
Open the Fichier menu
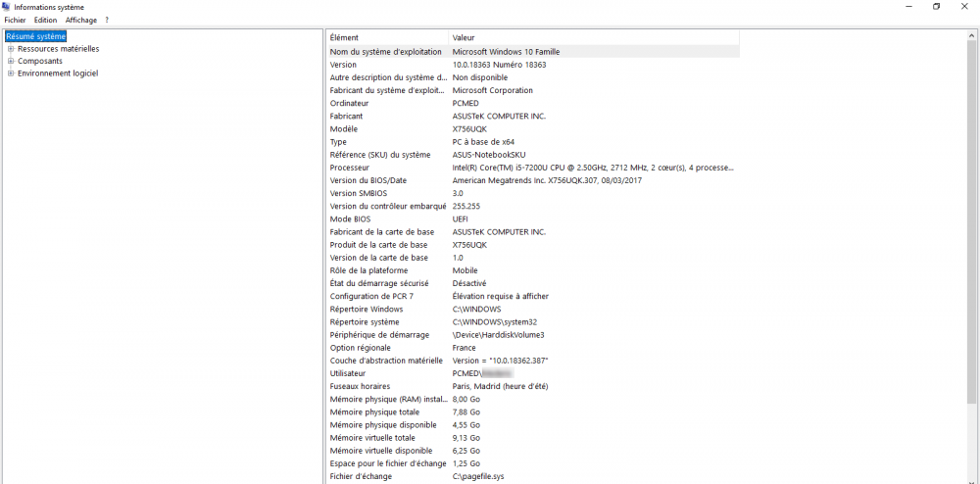15,20
